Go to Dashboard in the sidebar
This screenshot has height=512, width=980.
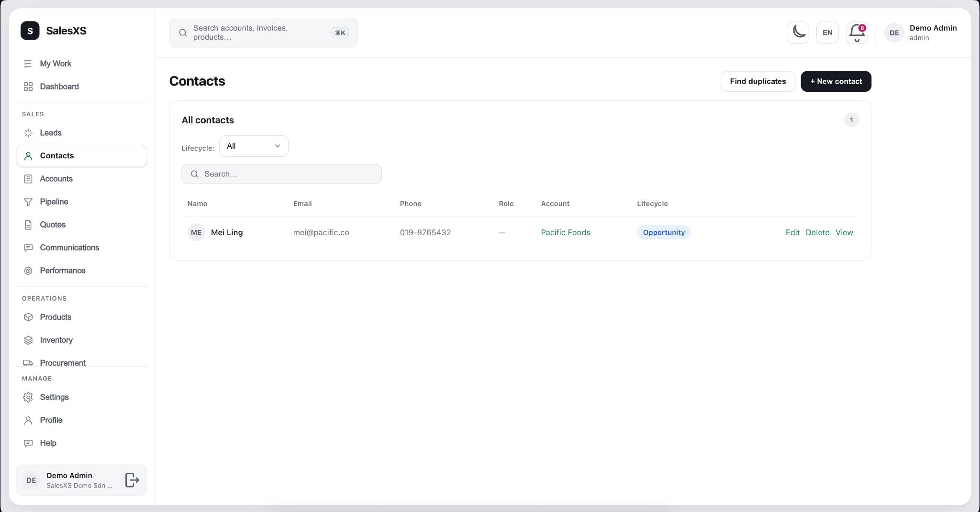81,87
